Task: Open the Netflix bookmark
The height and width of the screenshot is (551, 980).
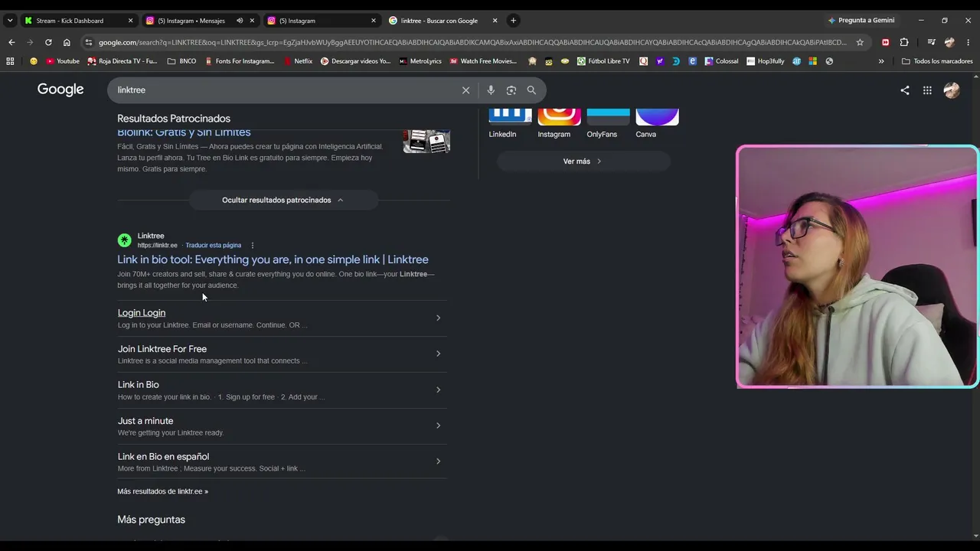Action: point(299,61)
